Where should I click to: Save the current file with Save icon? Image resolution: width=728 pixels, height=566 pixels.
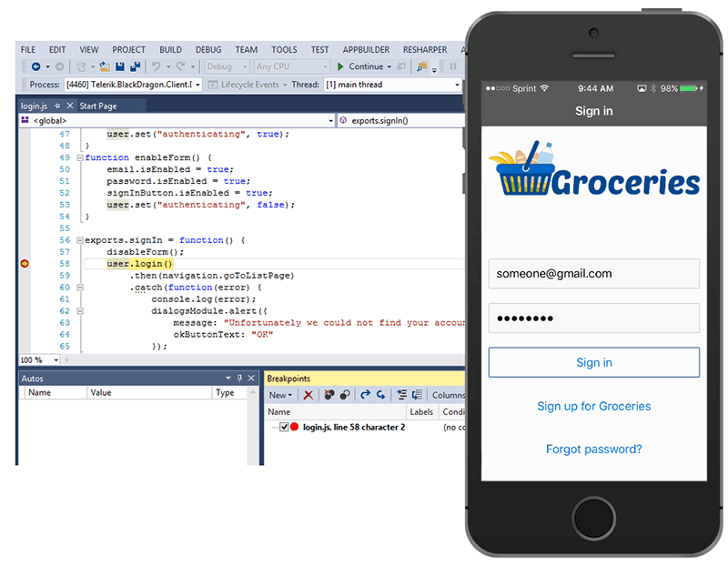pyautogui.click(x=120, y=66)
